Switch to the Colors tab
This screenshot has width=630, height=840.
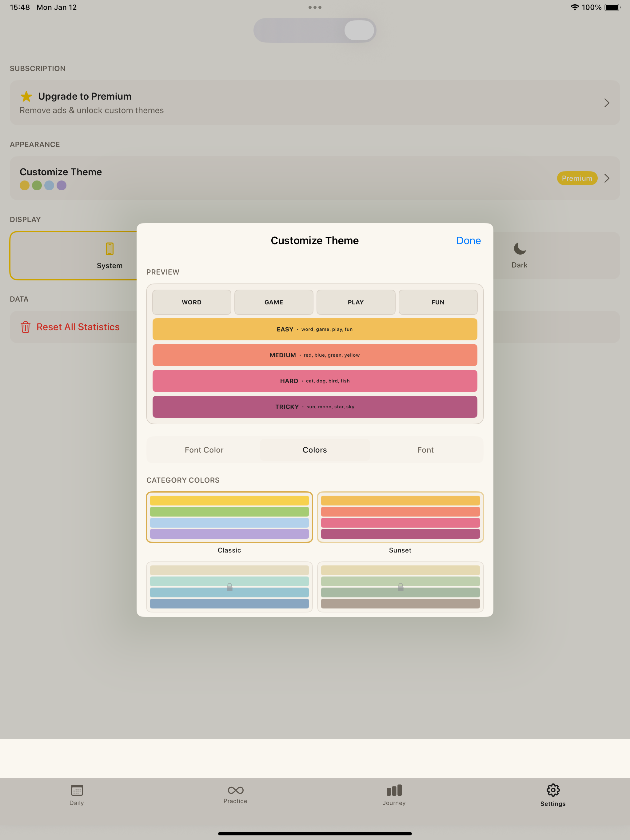(x=315, y=450)
